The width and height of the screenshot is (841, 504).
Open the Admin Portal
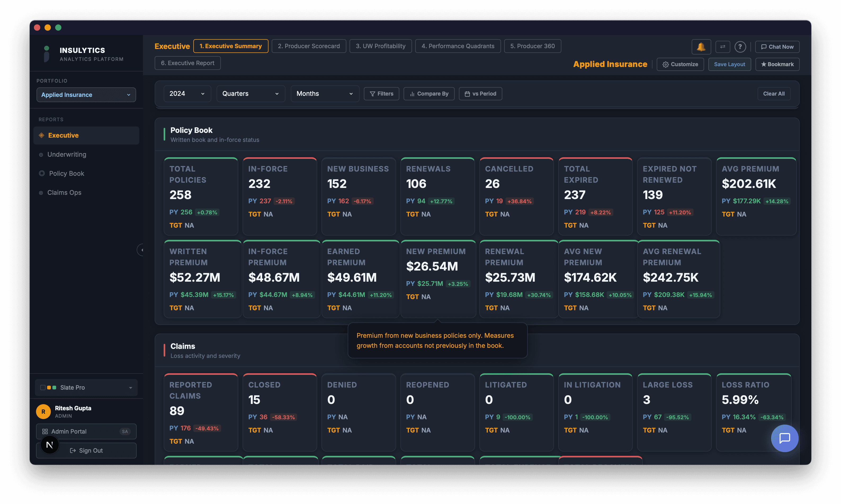[86, 431]
